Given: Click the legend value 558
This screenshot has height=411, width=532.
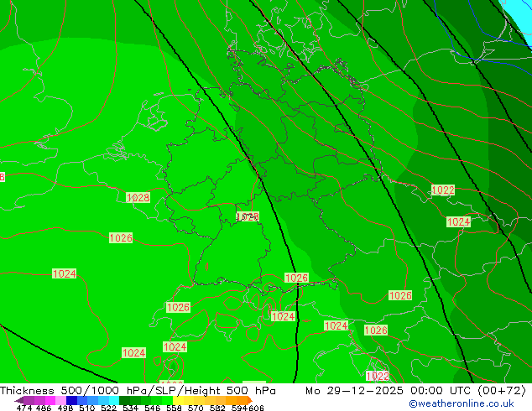Looking at the screenshot, I should pyautogui.click(x=174, y=408).
